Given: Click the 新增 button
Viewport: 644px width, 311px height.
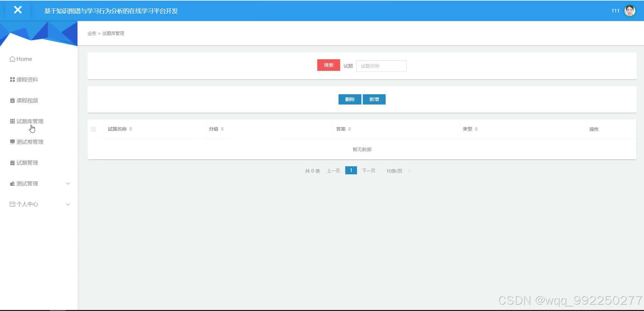Looking at the screenshot, I should pos(374,99).
